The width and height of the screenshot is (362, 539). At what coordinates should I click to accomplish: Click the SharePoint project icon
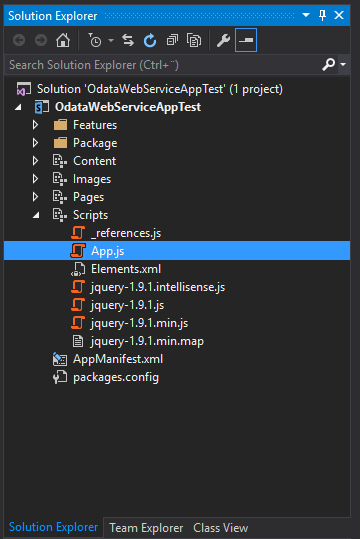coord(42,107)
